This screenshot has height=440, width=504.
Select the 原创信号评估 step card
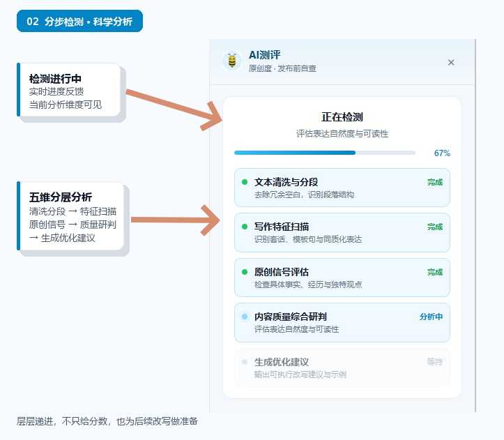[x=342, y=278]
